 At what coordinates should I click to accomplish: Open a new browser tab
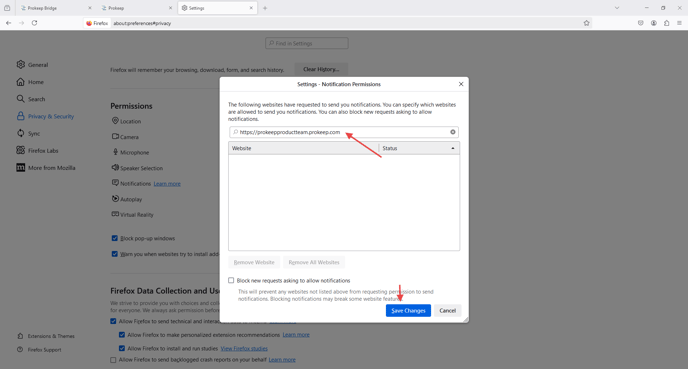pos(265,8)
